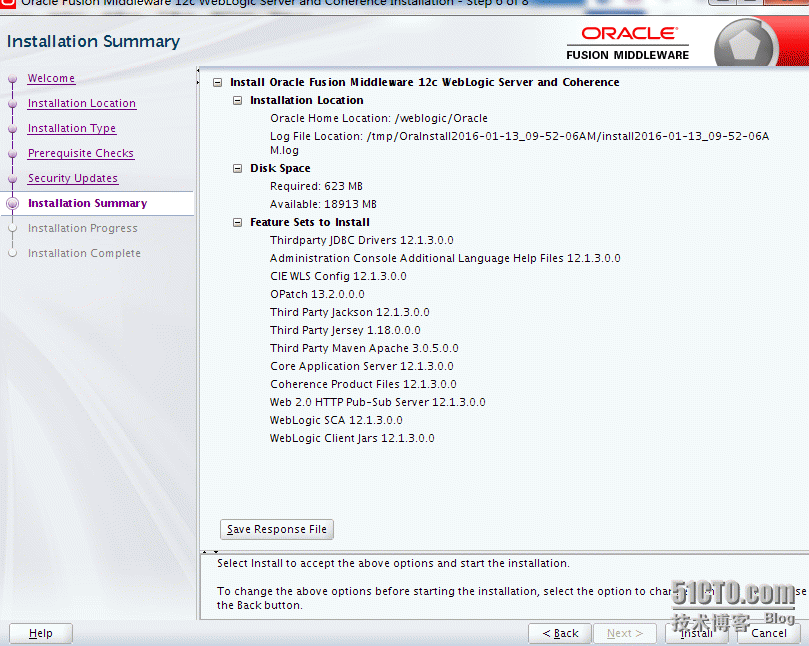Click the Installation Location step bullet marker

click(13, 104)
